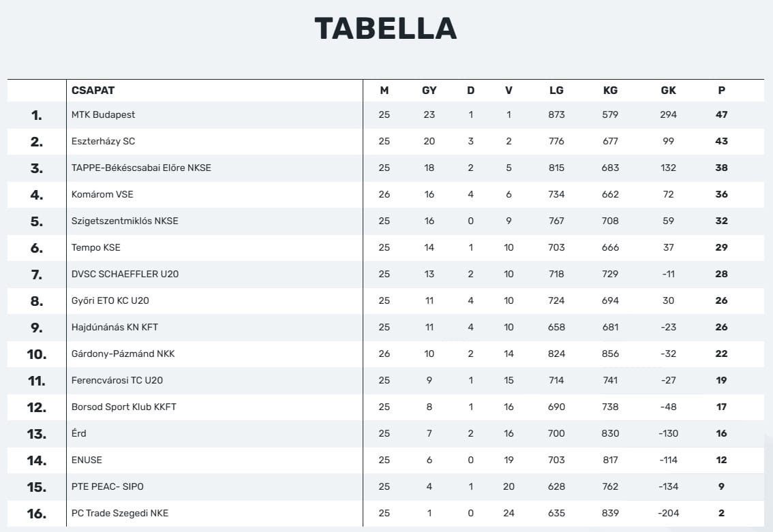Click the TABELLA heading
This screenshot has width=773, height=532.
click(386, 28)
